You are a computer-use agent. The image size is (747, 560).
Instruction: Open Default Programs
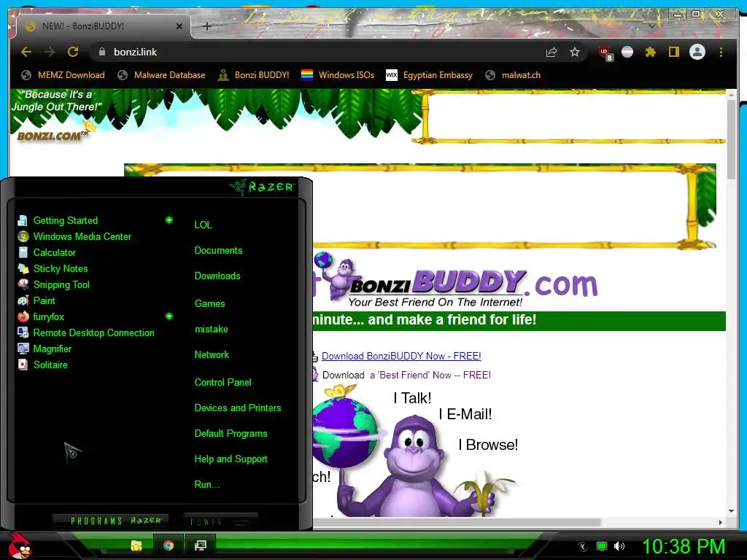click(x=231, y=434)
